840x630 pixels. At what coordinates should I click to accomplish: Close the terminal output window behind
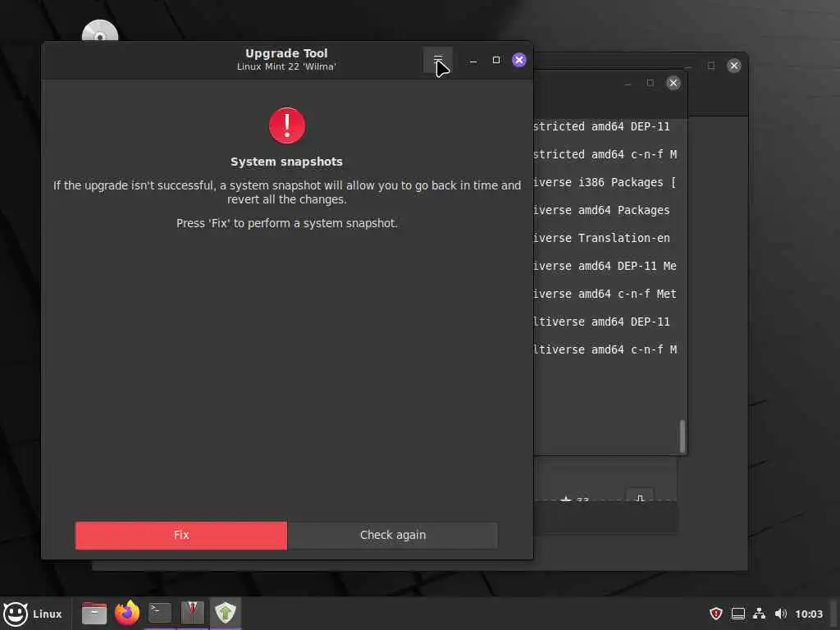coord(673,83)
